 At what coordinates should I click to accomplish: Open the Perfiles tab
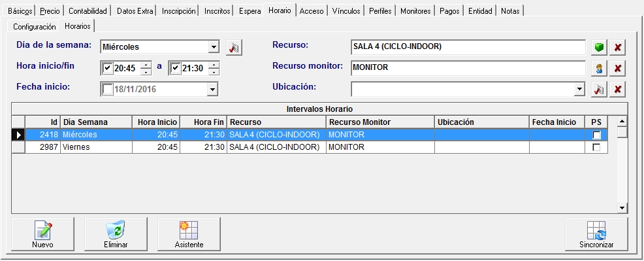(x=380, y=11)
